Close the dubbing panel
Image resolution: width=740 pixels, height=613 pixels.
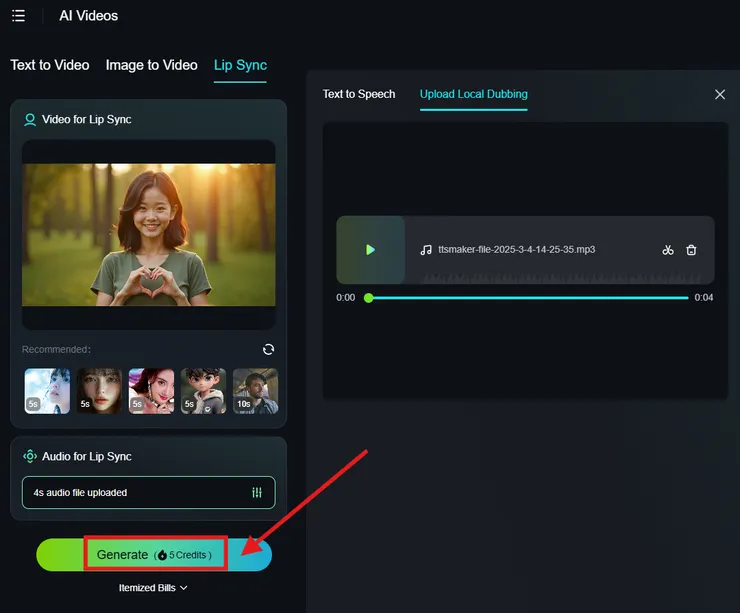(x=720, y=94)
